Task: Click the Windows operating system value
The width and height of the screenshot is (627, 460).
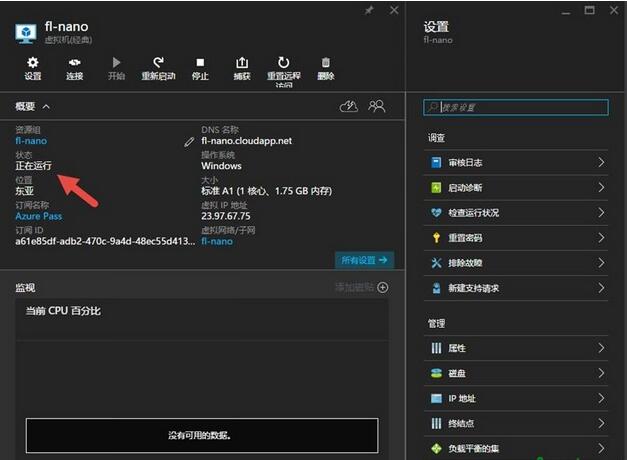Action: coord(221,166)
